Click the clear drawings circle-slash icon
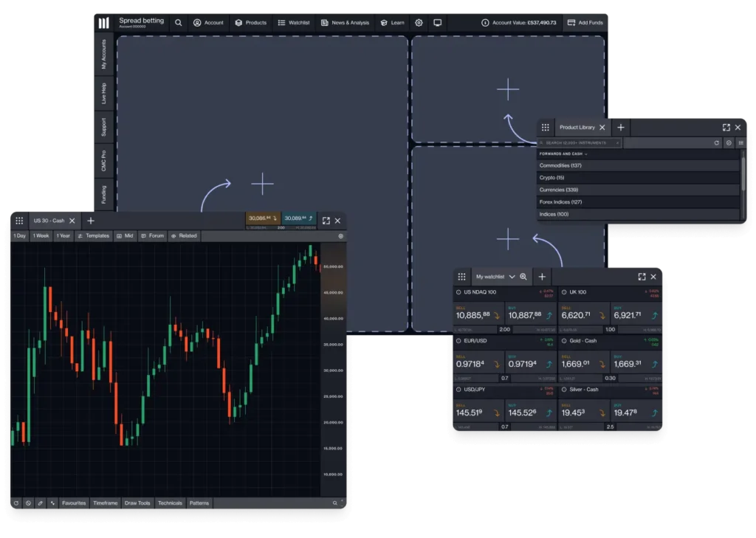This screenshot has width=756, height=538. click(29, 503)
